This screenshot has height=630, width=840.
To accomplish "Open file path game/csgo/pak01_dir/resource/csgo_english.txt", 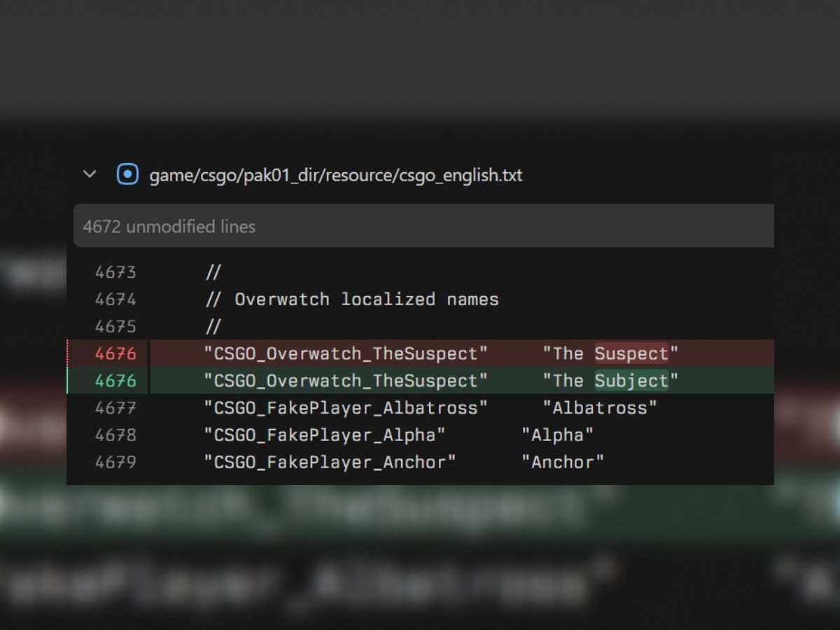I will [336, 175].
